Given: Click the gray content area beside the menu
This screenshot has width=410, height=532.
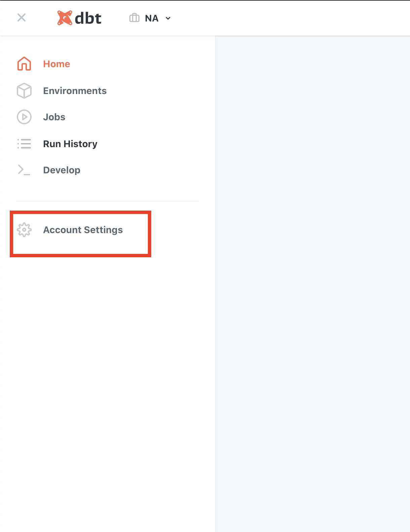Looking at the screenshot, I should click(x=313, y=269).
